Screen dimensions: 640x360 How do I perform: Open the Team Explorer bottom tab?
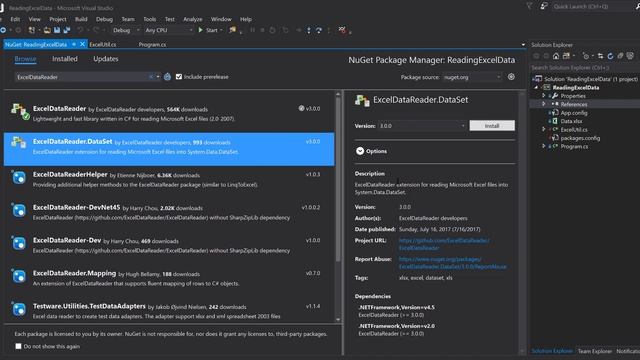click(x=594, y=351)
